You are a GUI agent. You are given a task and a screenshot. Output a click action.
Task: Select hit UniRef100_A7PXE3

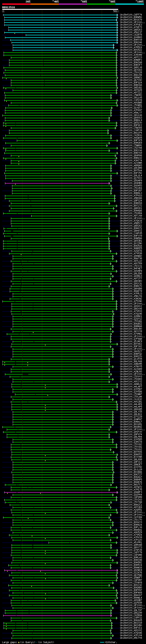click(x=131, y=25)
